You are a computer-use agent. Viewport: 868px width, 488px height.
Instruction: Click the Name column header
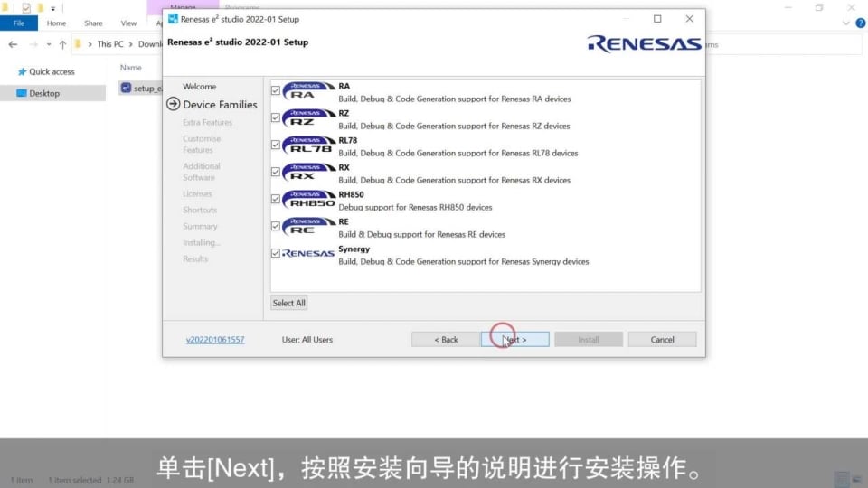[130, 68]
